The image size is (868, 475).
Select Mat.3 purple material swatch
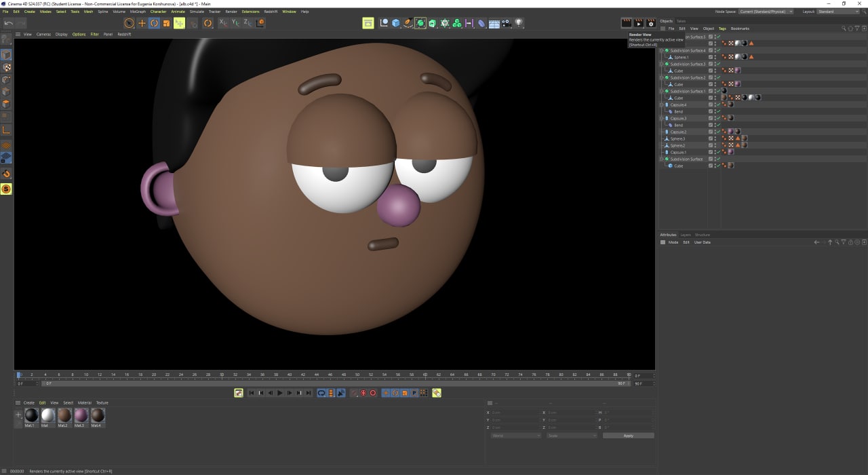(x=81, y=415)
